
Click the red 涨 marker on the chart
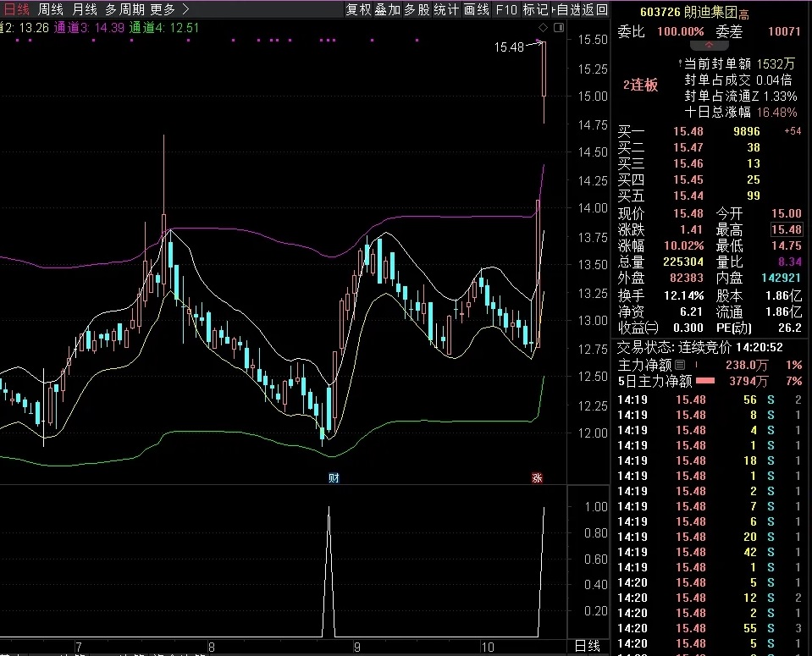(x=537, y=478)
